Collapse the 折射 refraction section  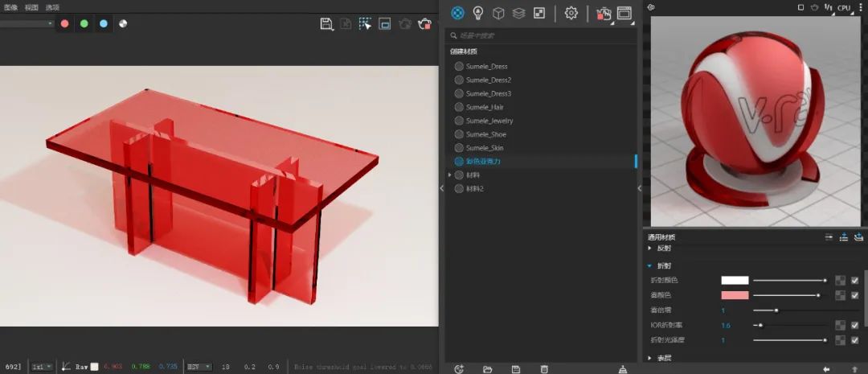click(650, 266)
